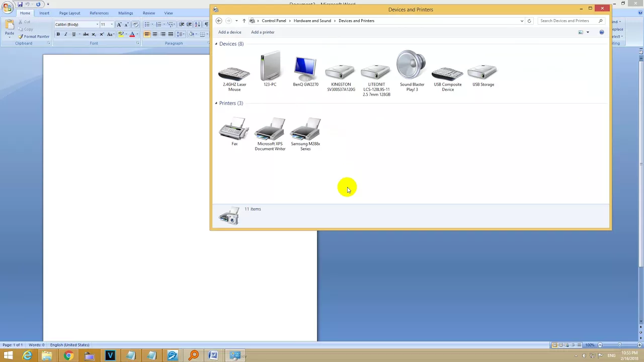
Task: Select the Samsung M288x Series printer
Action: [305, 134]
